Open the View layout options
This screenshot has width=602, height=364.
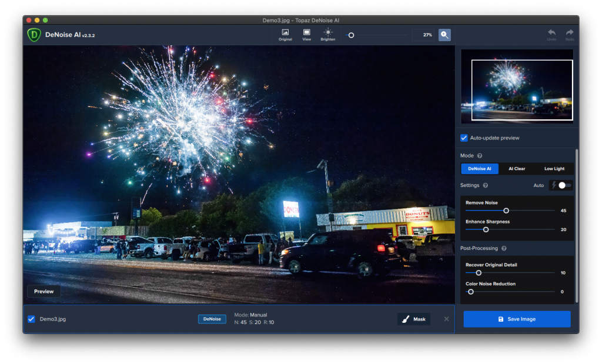click(306, 35)
